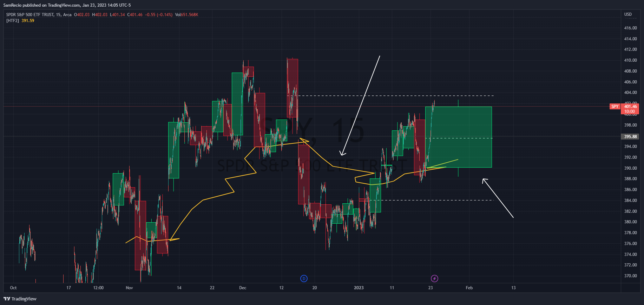This screenshot has width=644, height=305.
Task: Click the SPDR S&P 500 ETF TRUST title
Action: pyautogui.click(x=30, y=15)
